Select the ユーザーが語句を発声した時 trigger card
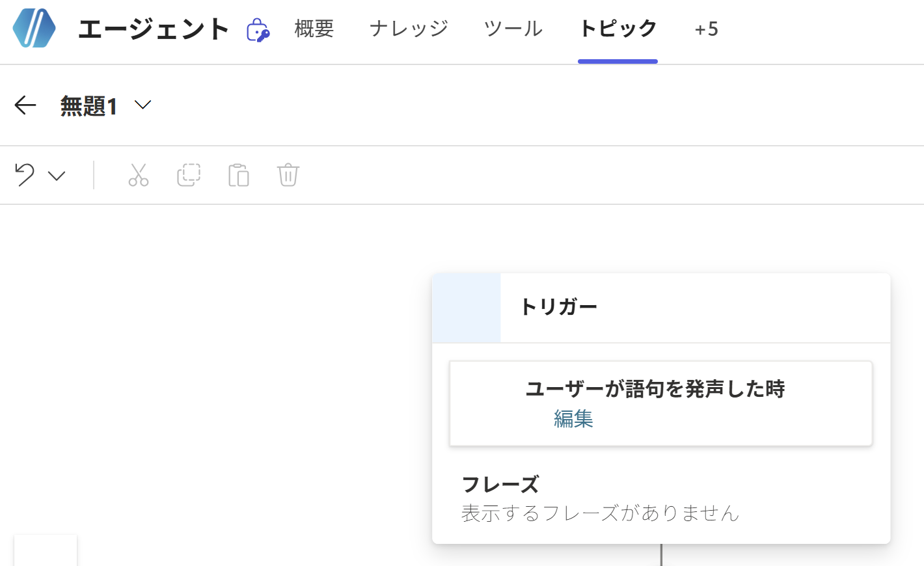The height and width of the screenshot is (566, 924). point(661,403)
